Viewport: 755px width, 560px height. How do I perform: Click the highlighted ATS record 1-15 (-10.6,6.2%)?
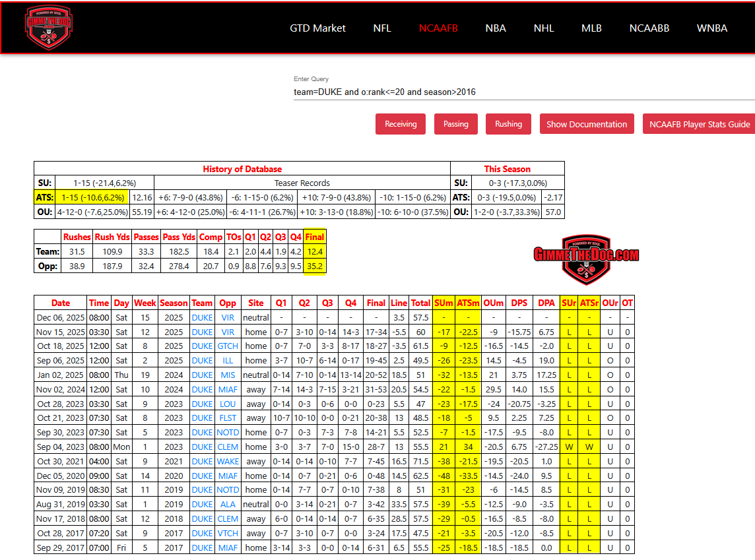coord(93,198)
